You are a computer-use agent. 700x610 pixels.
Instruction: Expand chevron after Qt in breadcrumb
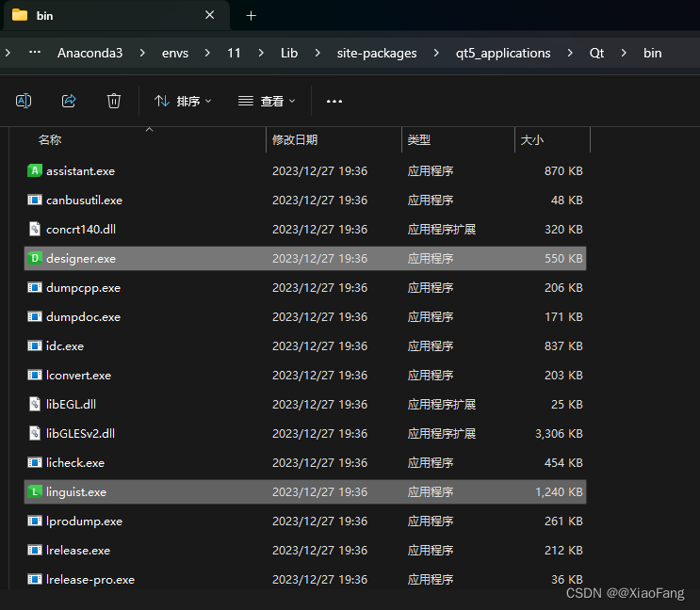(624, 53)
